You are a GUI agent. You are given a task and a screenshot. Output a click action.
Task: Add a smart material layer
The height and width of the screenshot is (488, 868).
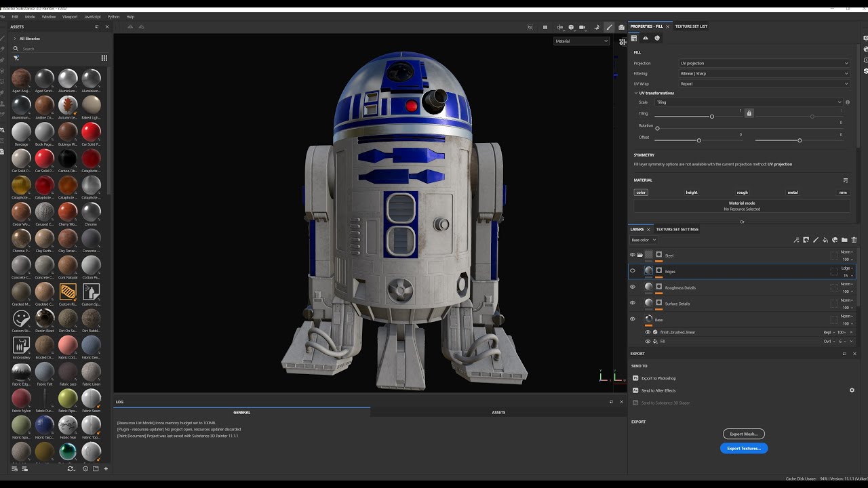834,240
